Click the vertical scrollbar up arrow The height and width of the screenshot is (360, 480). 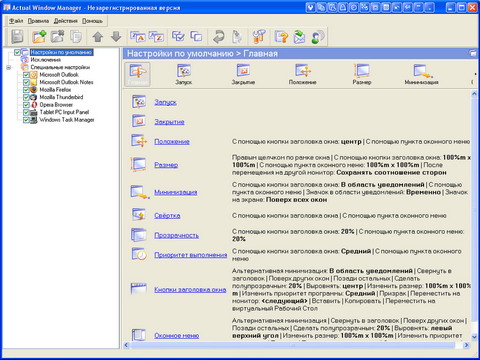(474, 94)
